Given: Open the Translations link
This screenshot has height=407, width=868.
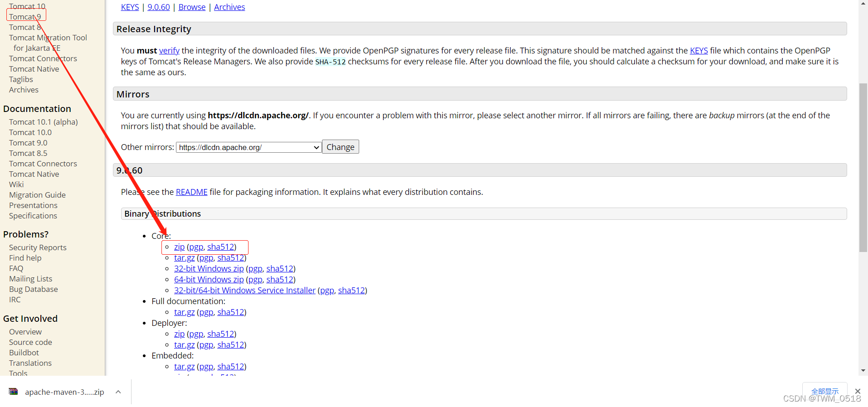Looking at the screenshot, I should tap(30, 363).
